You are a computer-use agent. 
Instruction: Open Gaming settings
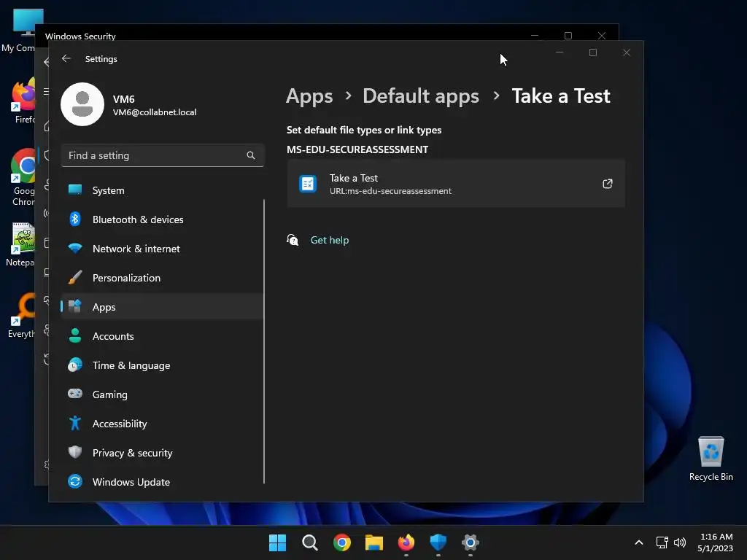163,394
